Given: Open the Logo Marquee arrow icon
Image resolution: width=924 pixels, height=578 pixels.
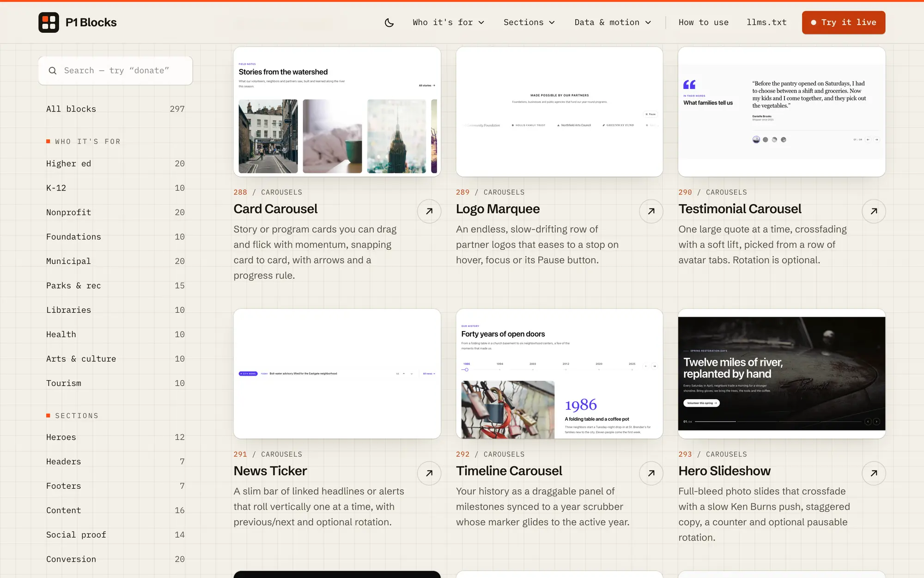Looking at the screenshot, I should pos(651,211).
